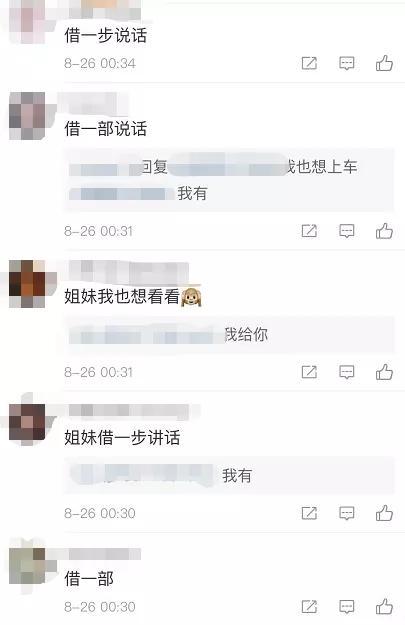Repost the comment '借一部说话'

click(x=309, y=231)
